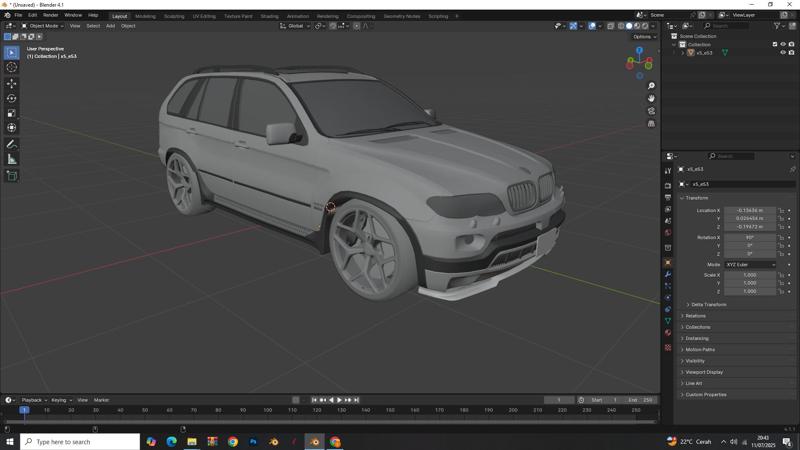
Task: Switch to Shading workspace tab
Action: [x=269, y=16]
